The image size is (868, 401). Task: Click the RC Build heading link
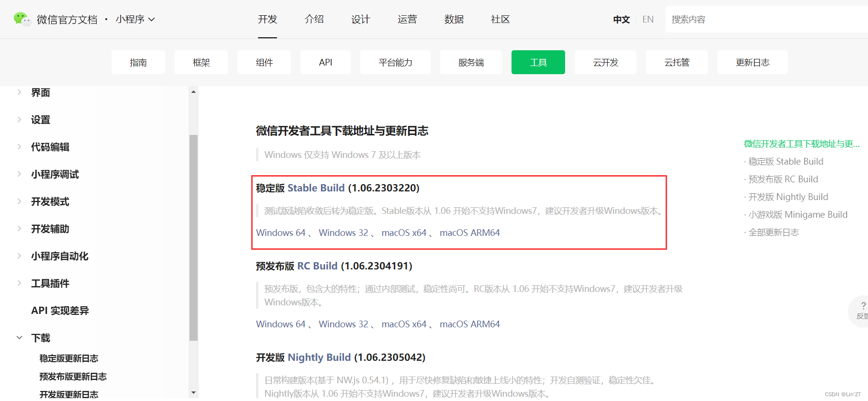tap(317, 266)
